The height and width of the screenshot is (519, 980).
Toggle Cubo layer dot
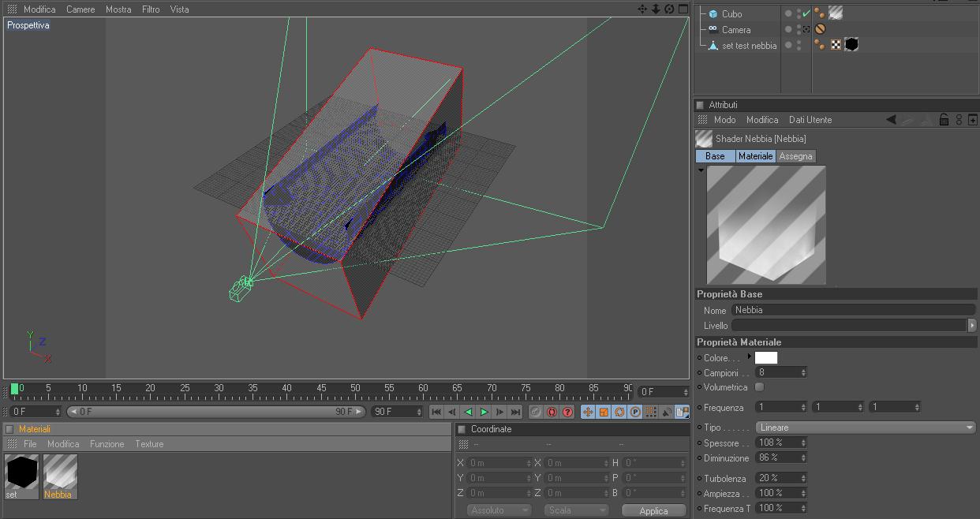click(788, 13)
